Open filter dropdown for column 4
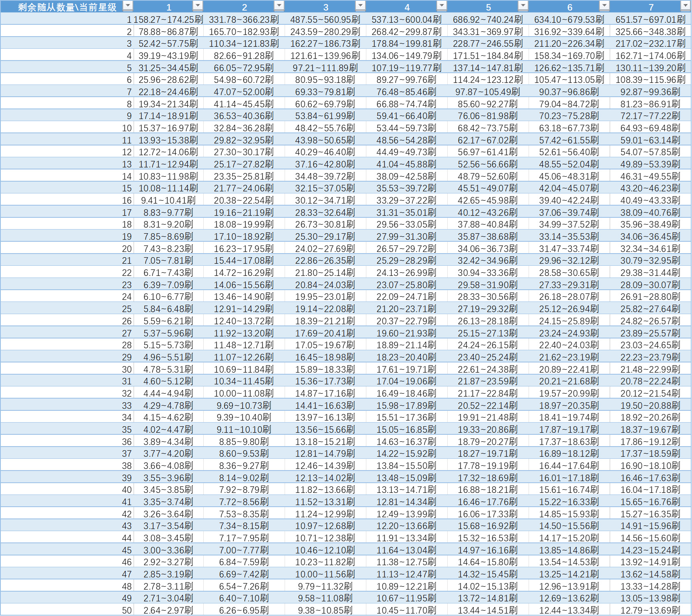692x616 pixels. (442, 6)
